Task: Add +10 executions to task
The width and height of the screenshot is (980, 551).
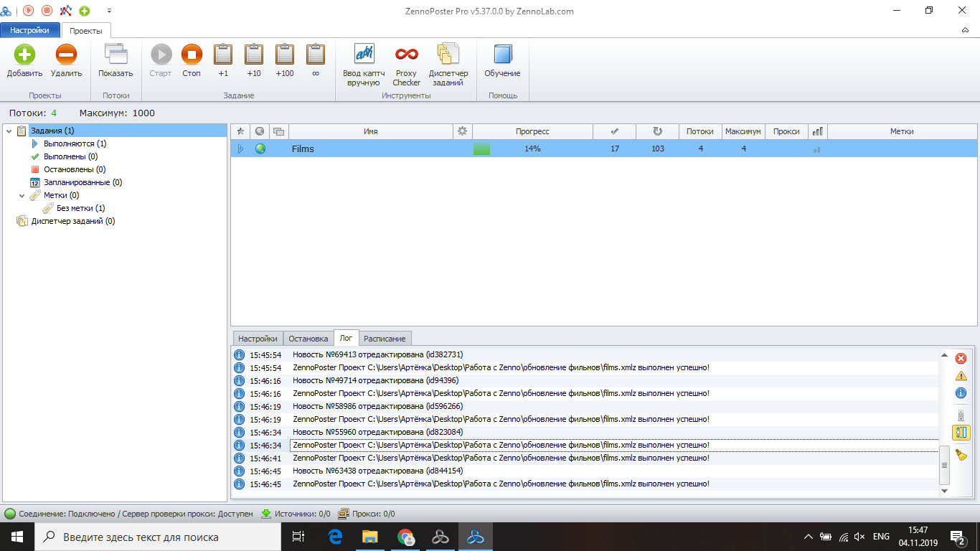Action: point(254,60)
